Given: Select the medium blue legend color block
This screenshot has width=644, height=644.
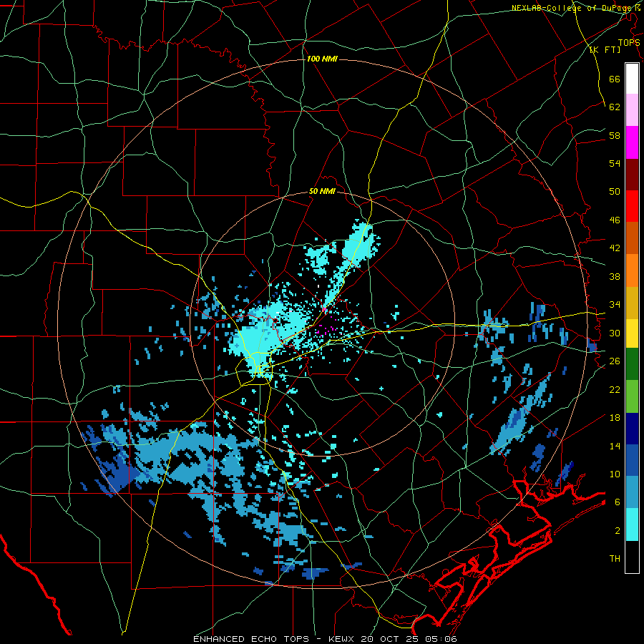Looking at the screenshot, I should pyautogui.click(x=632, y=461).
